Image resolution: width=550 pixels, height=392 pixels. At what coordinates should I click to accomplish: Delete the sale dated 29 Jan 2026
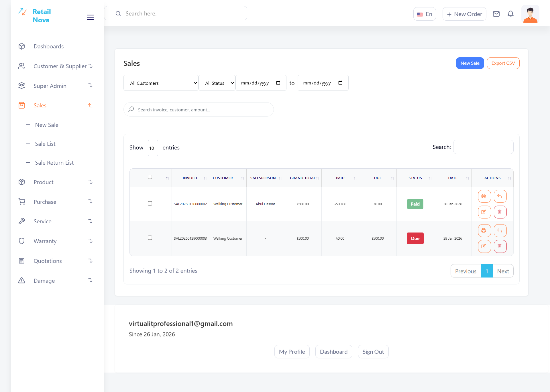[x=500, y=246]
